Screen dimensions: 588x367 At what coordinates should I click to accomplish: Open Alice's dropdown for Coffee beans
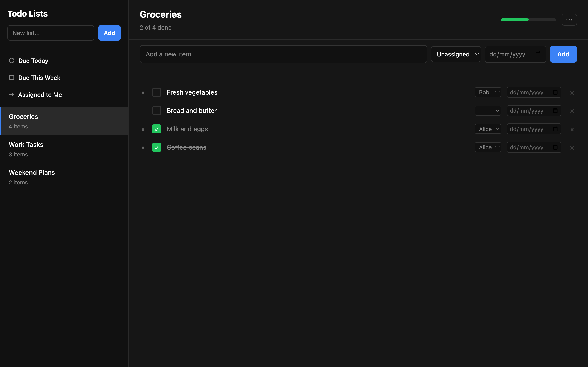pos(488,147)
